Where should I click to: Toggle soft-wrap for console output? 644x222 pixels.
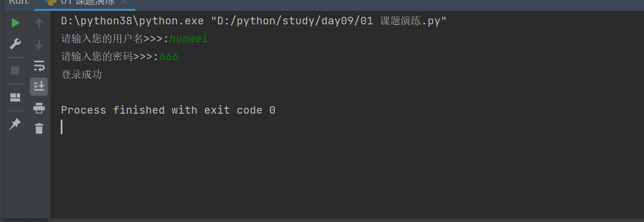coord(39,66)
